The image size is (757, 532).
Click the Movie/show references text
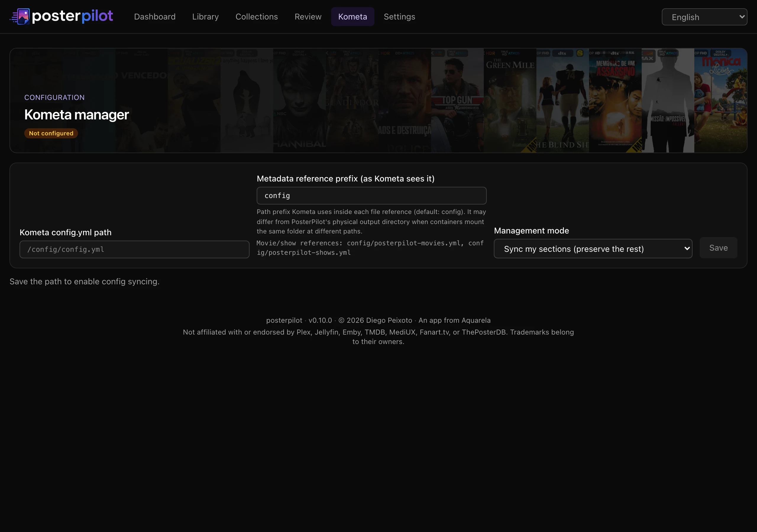(370, 248)
